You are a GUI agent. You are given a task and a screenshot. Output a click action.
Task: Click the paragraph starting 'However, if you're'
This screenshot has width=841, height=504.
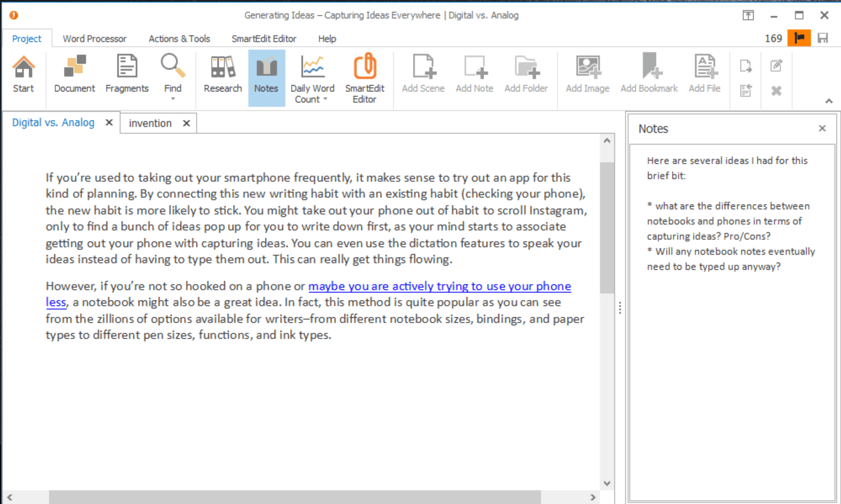pyautogui.click(x=315, y=311)
